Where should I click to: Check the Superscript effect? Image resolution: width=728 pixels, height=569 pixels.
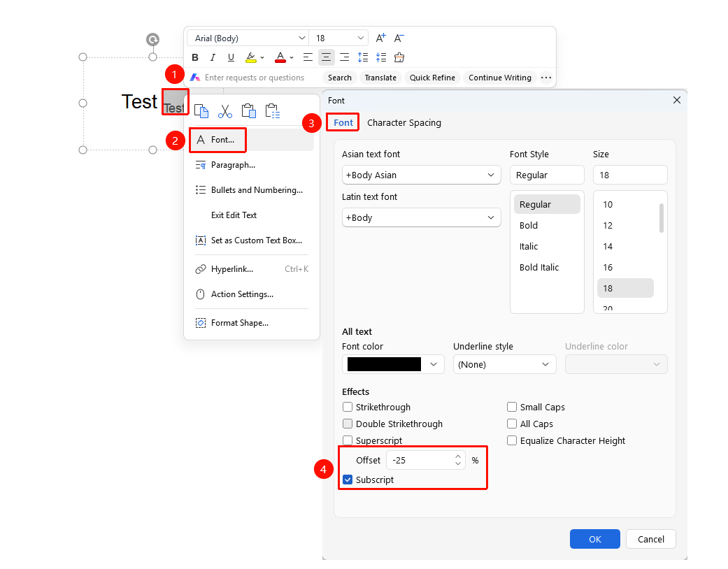(x=348, y=440)
